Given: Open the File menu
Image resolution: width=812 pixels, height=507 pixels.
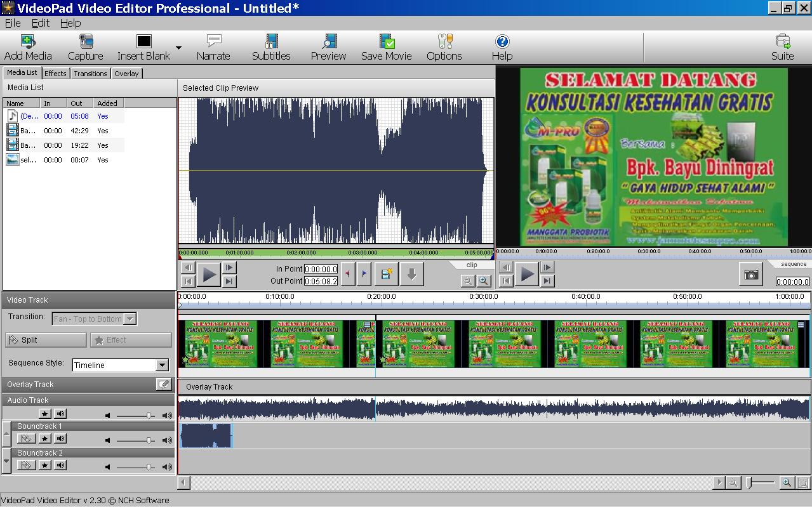Looking at the screenshot, I should [13, 23].
